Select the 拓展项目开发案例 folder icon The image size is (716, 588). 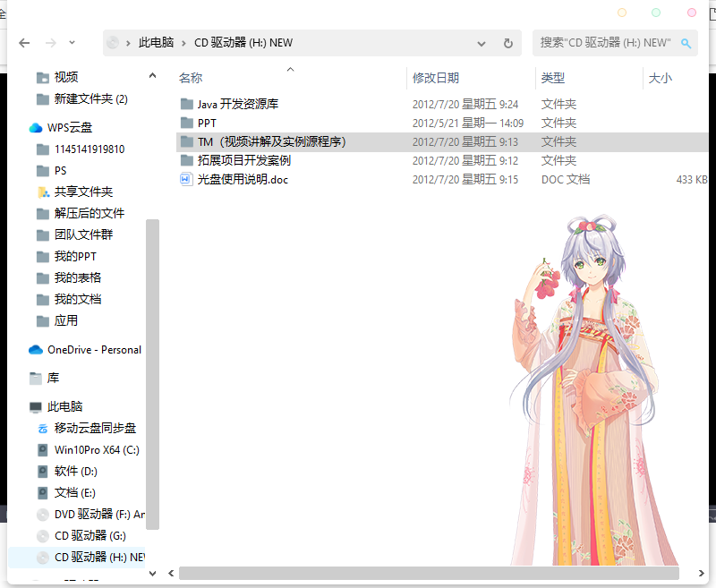[x=187, y=160]
